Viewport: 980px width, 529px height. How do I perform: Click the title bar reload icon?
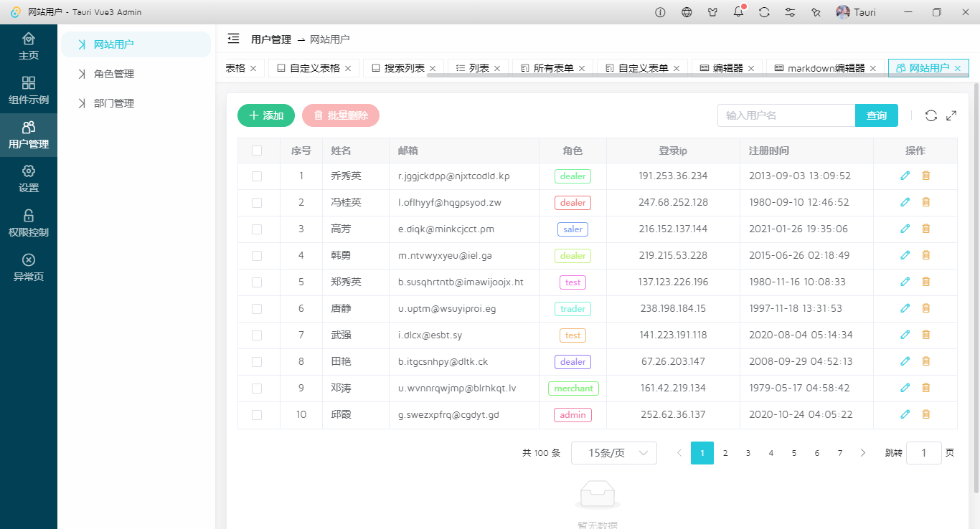point(764,12)
